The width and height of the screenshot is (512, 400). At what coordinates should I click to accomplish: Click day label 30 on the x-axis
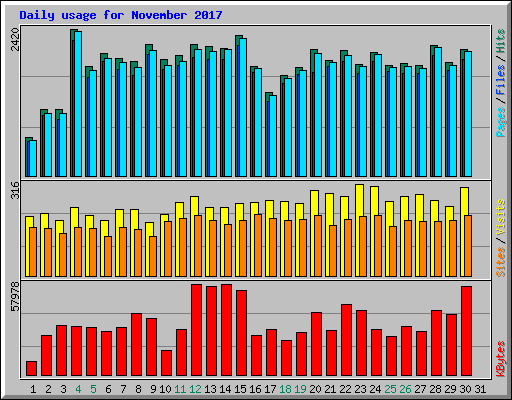465,389
